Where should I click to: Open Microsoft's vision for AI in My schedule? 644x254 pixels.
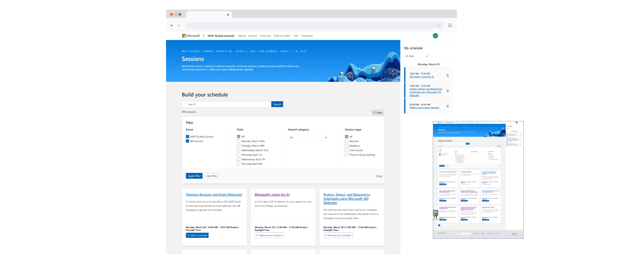click(x=422, y=77)
